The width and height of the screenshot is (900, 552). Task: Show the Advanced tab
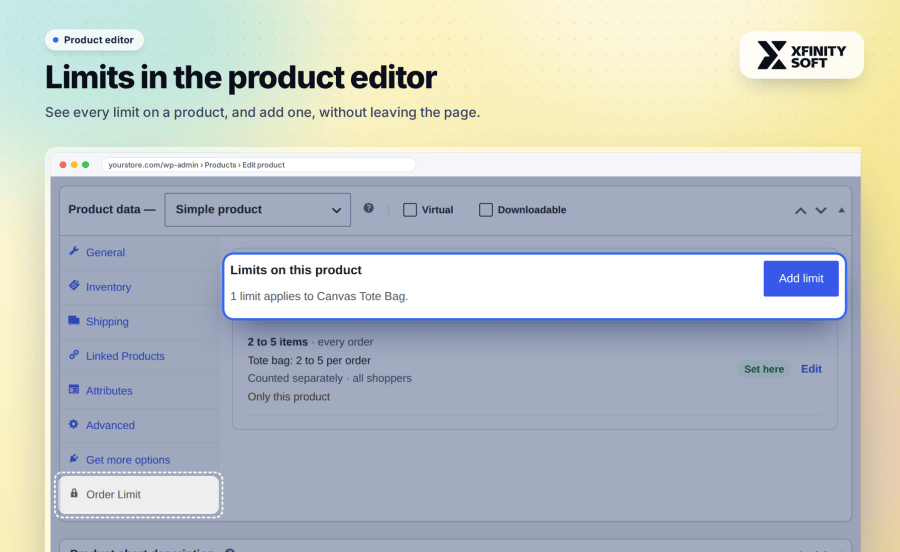[139, 425]
